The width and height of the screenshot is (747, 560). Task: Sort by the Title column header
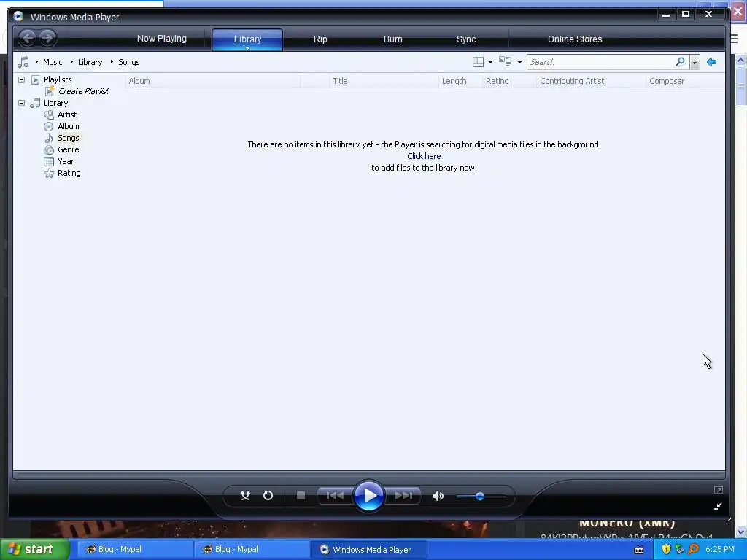pyautogui.click(x=384, y=81)
